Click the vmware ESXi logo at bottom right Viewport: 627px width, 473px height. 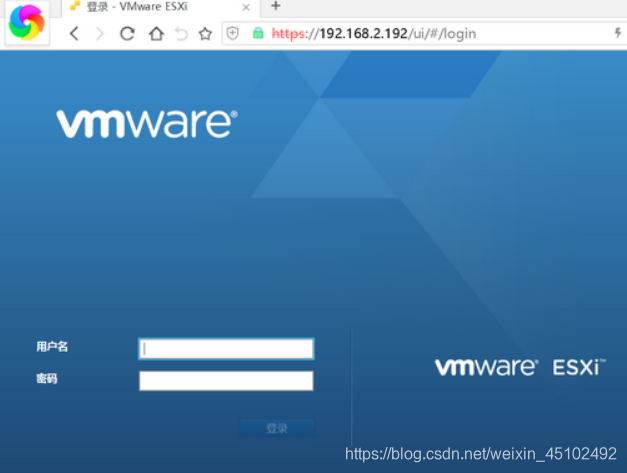point(520,367)
